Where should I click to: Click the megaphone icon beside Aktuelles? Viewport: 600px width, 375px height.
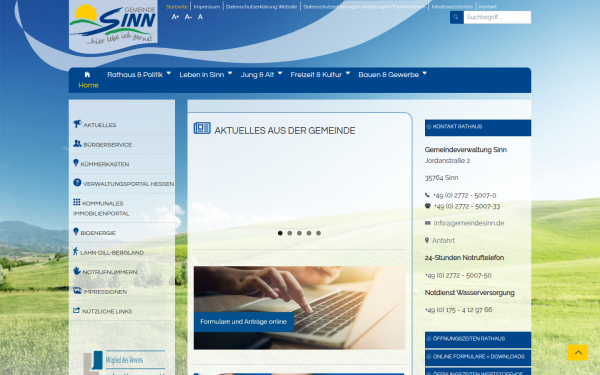click(x=77, y=124)
